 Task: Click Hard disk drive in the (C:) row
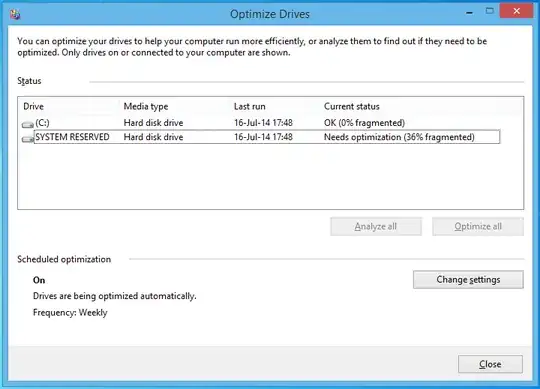click(x=153, y=123)
